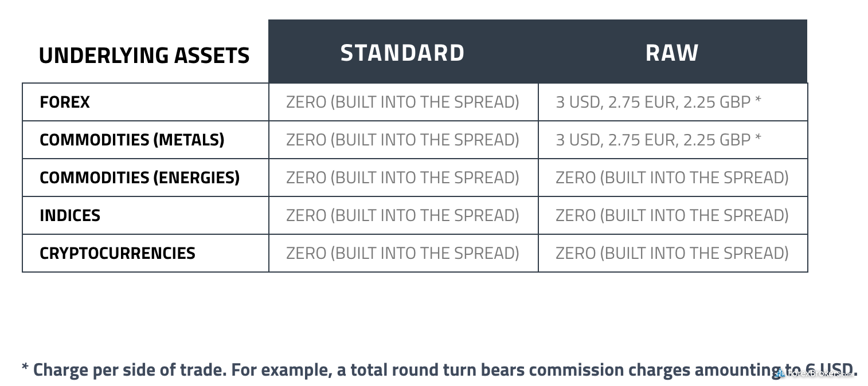Click the charge per side footnote text
The height and width of the screenshot is (386, 868).
pyautogui.click(x=439, y=370)
